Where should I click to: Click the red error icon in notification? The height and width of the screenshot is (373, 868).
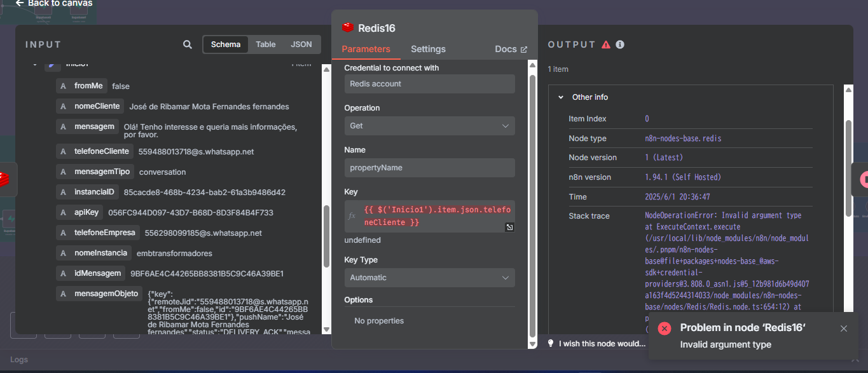pyautogui.click(x=665, y=329)
